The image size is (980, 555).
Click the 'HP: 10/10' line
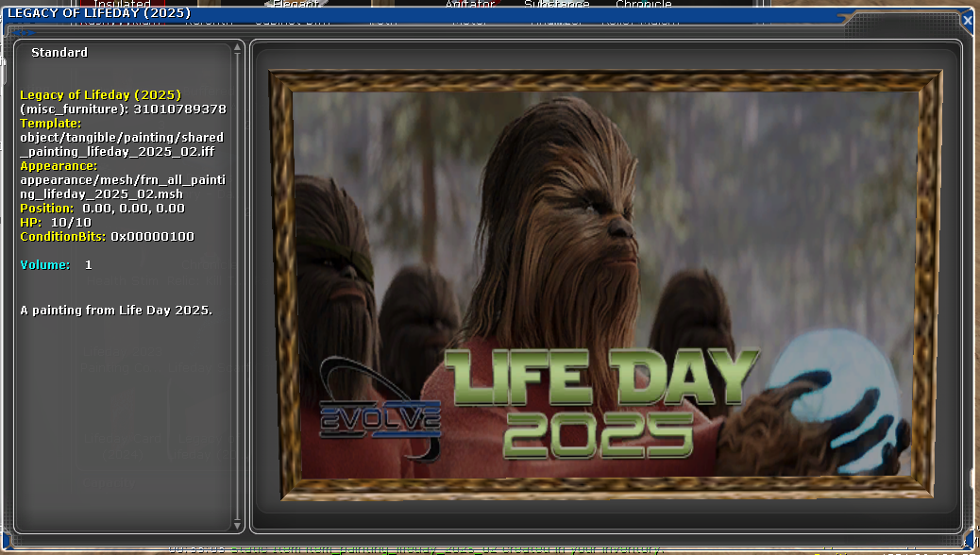pyautogui.click(x=56, y=223)
